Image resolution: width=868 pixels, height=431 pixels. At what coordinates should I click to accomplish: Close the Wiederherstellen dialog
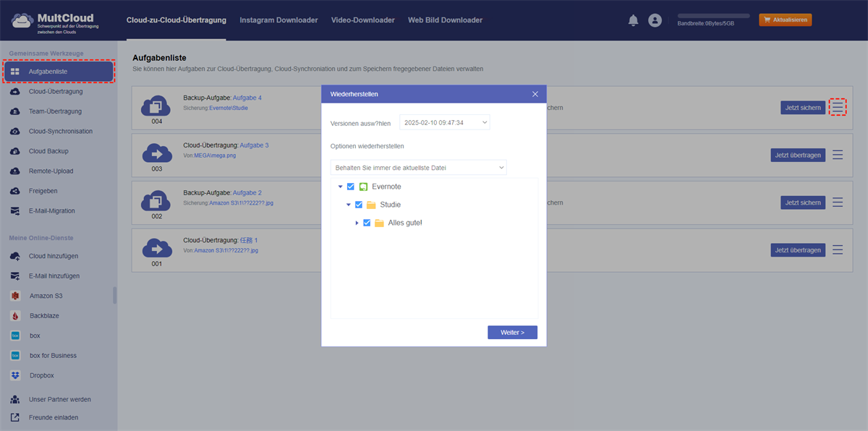pos(535,94)
